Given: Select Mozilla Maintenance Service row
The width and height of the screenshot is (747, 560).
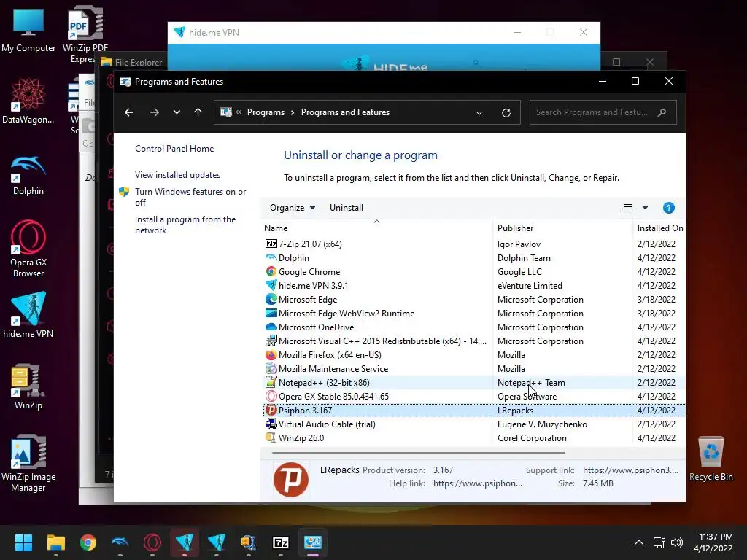Looking at the screenshot, I should (x=474, y=368).
